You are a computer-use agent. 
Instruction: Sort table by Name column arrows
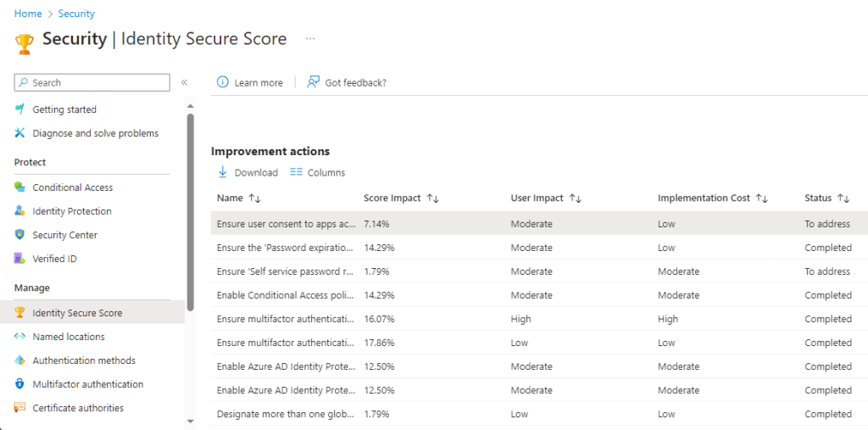254,198
